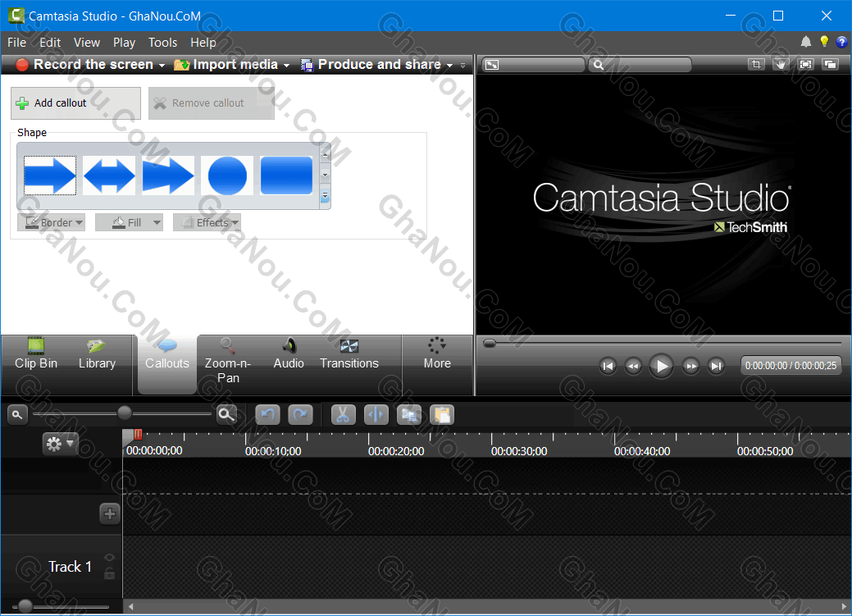Viewport: 852px width, 616px height.
Task: Select the single right arrow callout shape
Action: 50,176
